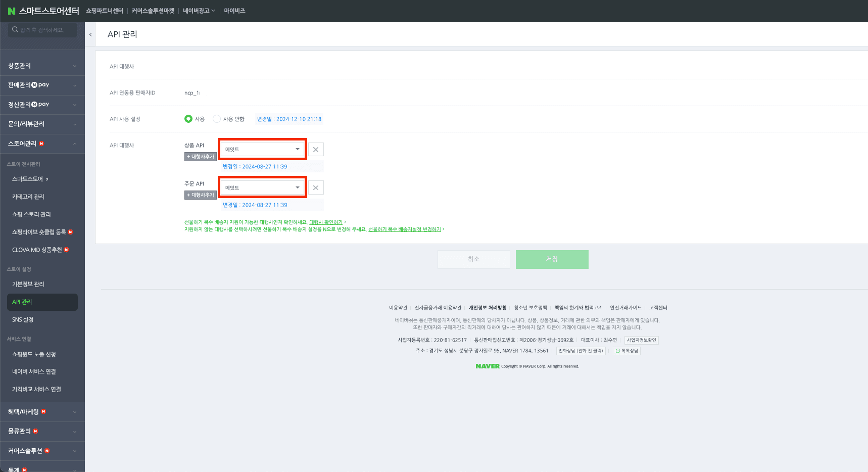Viewport: 868px width, 472px height.
Task: Expand the 혜택/마케팅 menu
Action: click(x=42, y=412)
